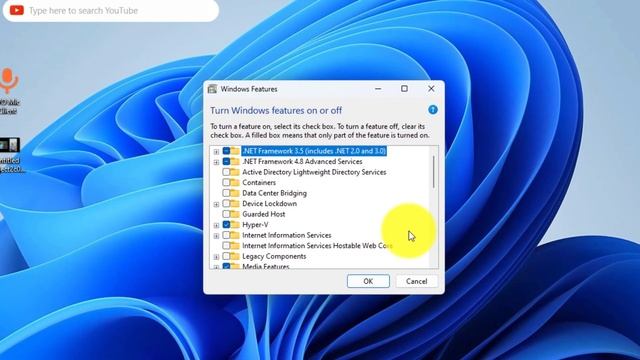Uncheck the Hyper-V checkbox

226,224
